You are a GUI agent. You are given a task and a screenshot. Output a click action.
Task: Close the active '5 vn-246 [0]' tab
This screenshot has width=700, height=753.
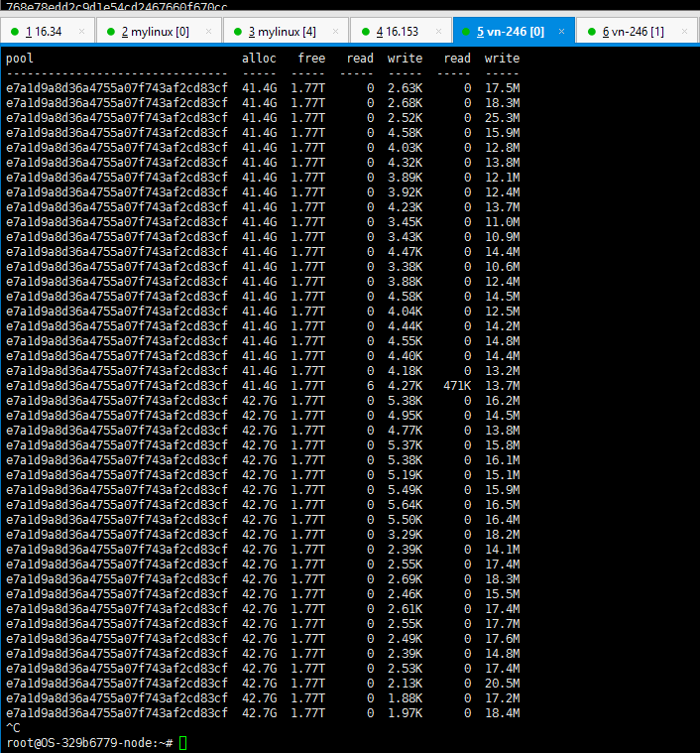point(561,32)
